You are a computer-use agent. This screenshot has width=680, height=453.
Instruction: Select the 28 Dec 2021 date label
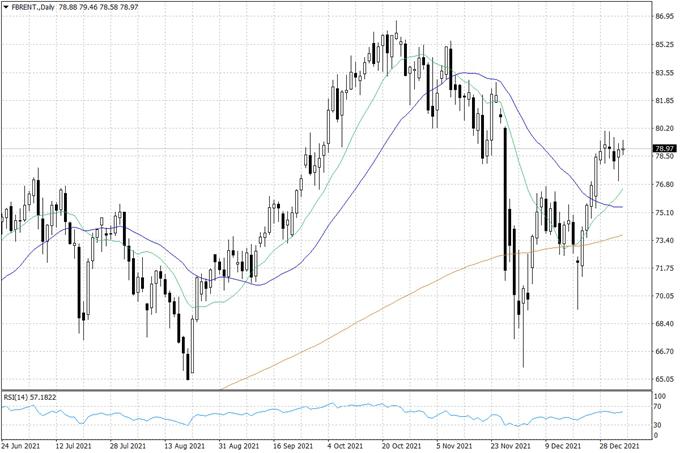[616, 445]
